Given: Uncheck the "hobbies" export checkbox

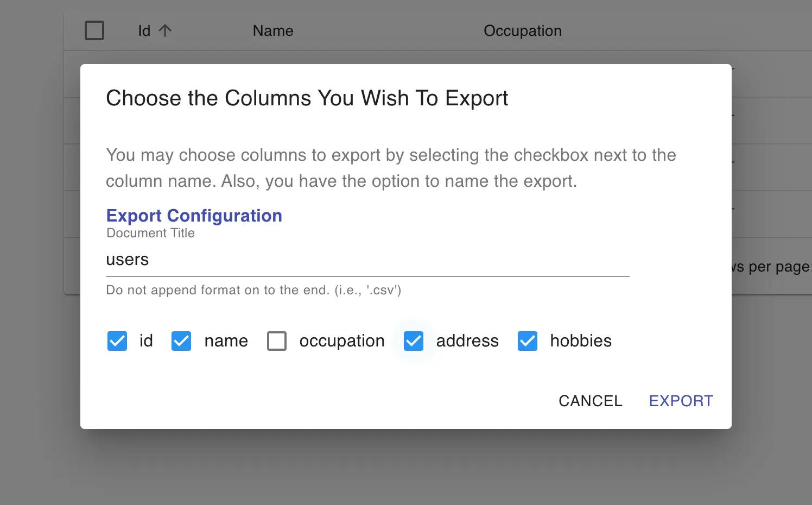Looking at the screenshot, I should (527, 341).
